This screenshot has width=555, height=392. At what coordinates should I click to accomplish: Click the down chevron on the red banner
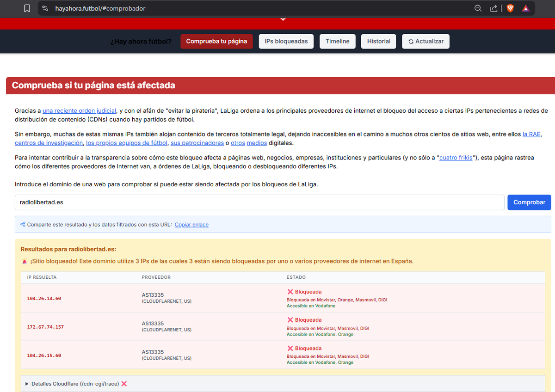tap(283, 19)
